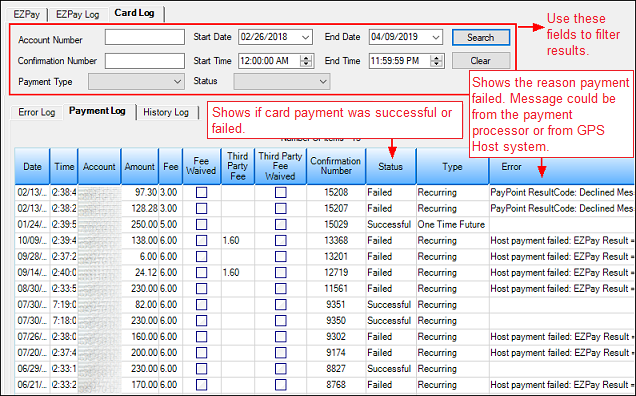
Task: Sort by the Fee Waived column header
Action: coord(202,166)
